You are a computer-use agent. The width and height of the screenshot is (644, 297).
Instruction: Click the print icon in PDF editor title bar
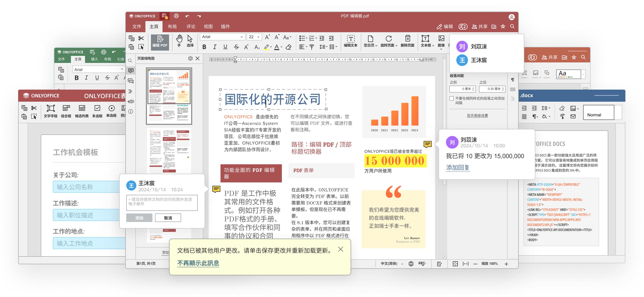pos(176,16)
